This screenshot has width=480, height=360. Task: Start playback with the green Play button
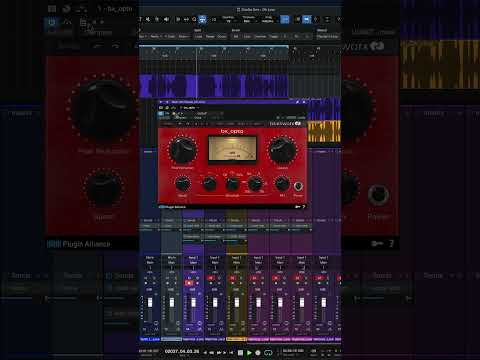pyautogui.click(x=249, y=352)
